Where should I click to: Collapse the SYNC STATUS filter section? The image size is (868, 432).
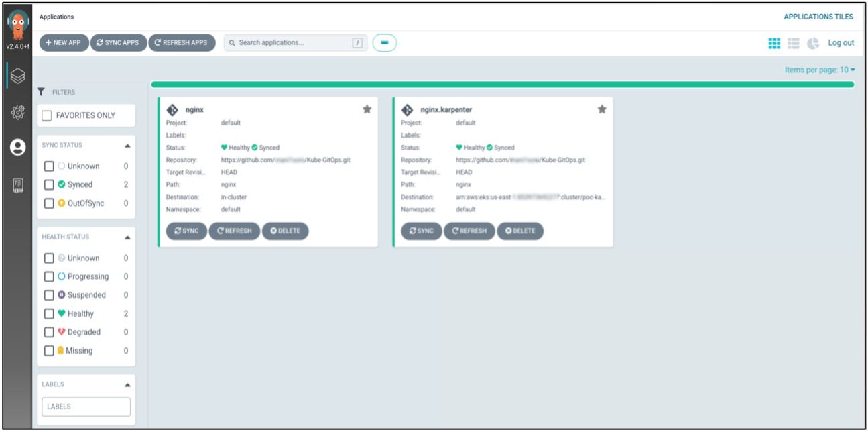[x=127, y=146]
